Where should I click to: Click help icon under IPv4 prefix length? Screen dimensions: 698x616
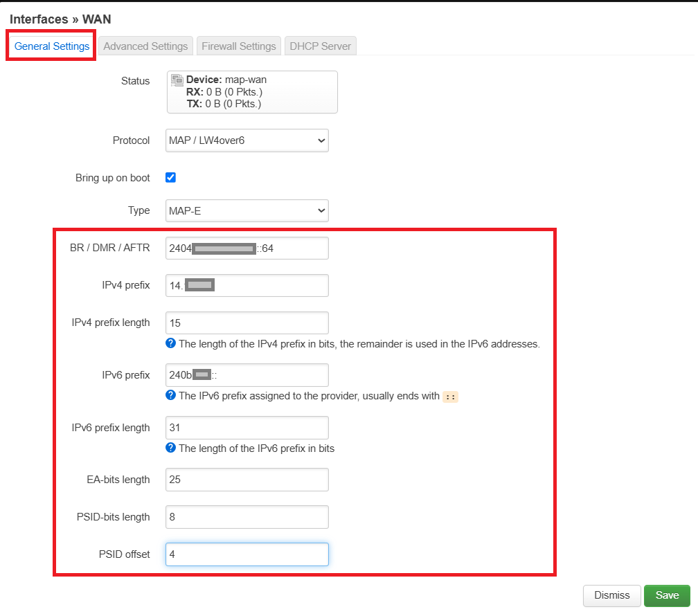171,343
